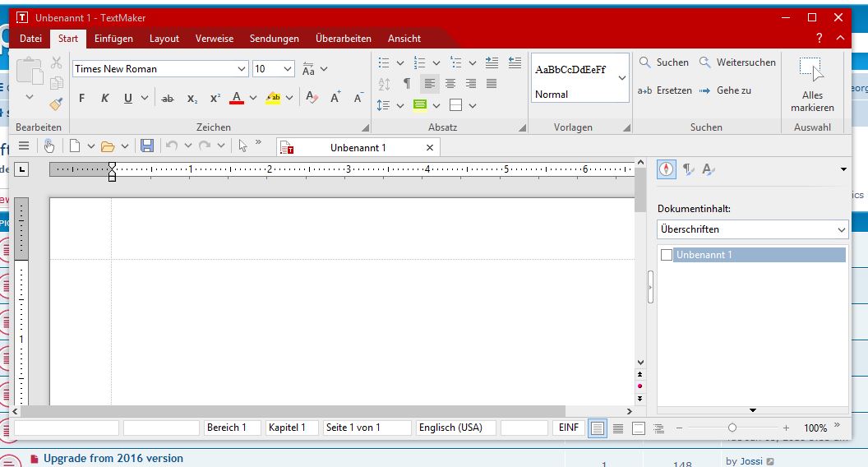Open the navigator compass icon in sidebar
Screen dimensions: 868x467
pyautogui.click(x=666, y=169)
